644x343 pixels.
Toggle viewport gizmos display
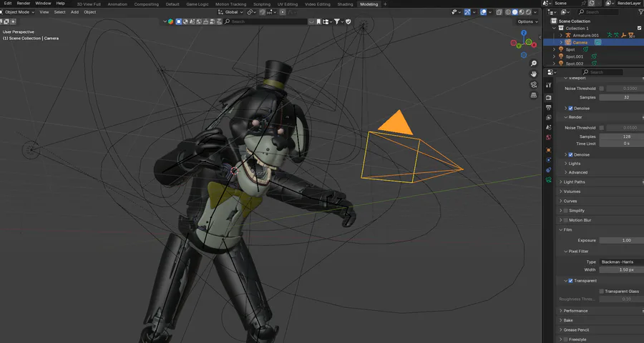pyautogui.click(x=467, y=12)
